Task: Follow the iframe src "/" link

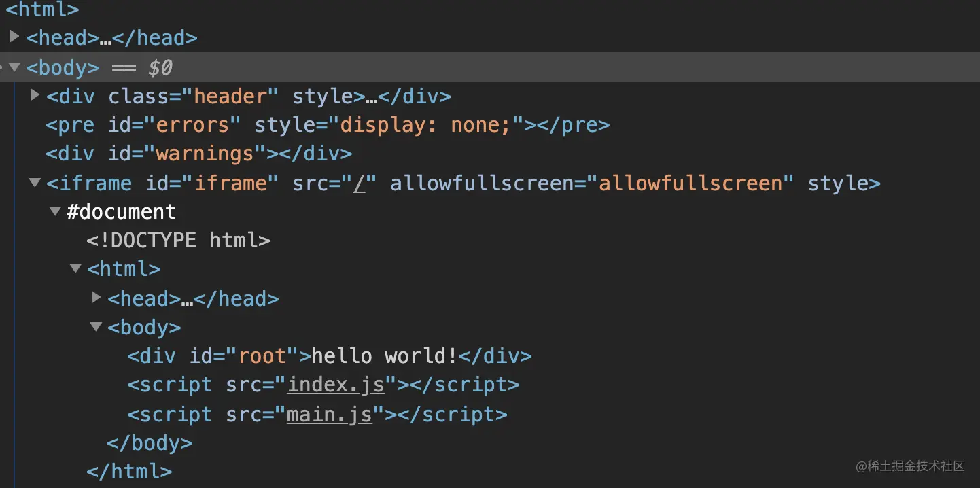Action: click(360, 184)
